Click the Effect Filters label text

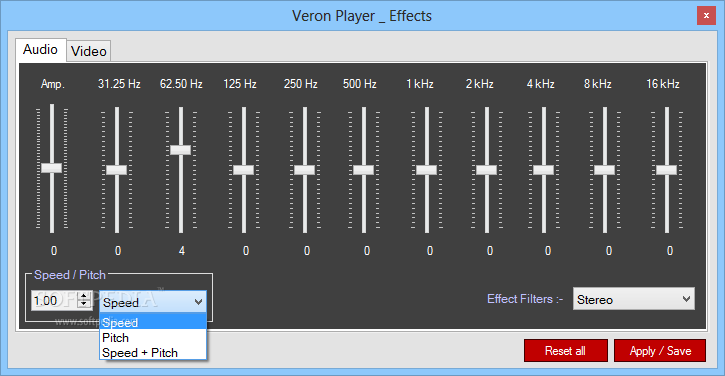[525, 299]
